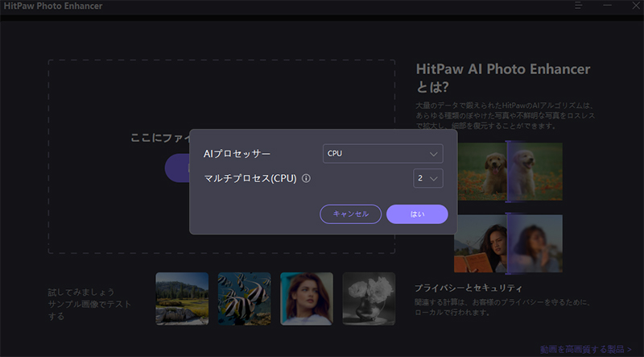Open the 動画を高画質する製品 link

(x=586, y=350)
